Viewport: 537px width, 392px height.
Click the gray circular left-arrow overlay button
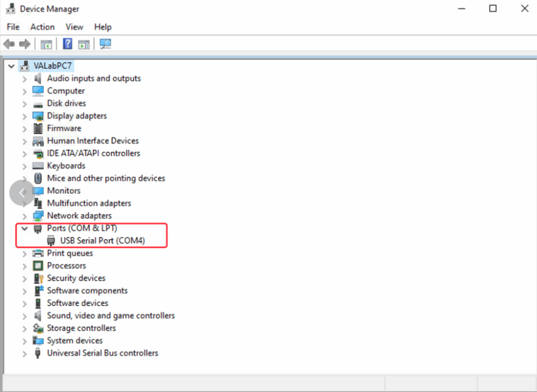(22, 193)
